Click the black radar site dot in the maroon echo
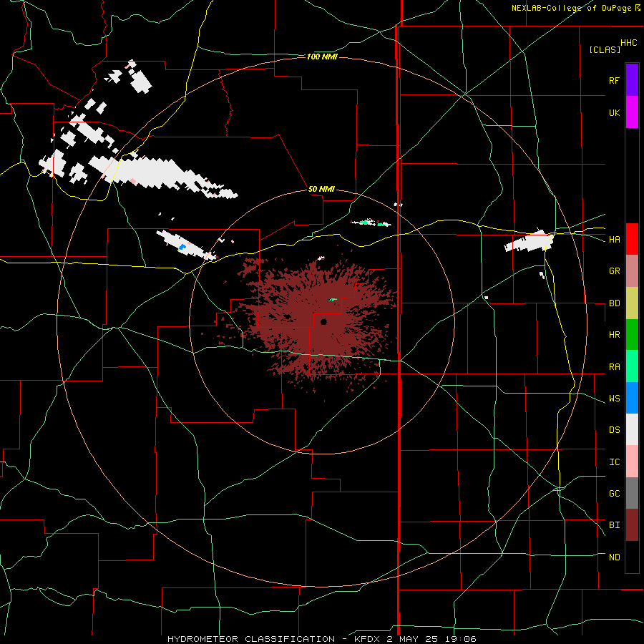Viewport: 644px width, 644px height. (x=323, y=321)
